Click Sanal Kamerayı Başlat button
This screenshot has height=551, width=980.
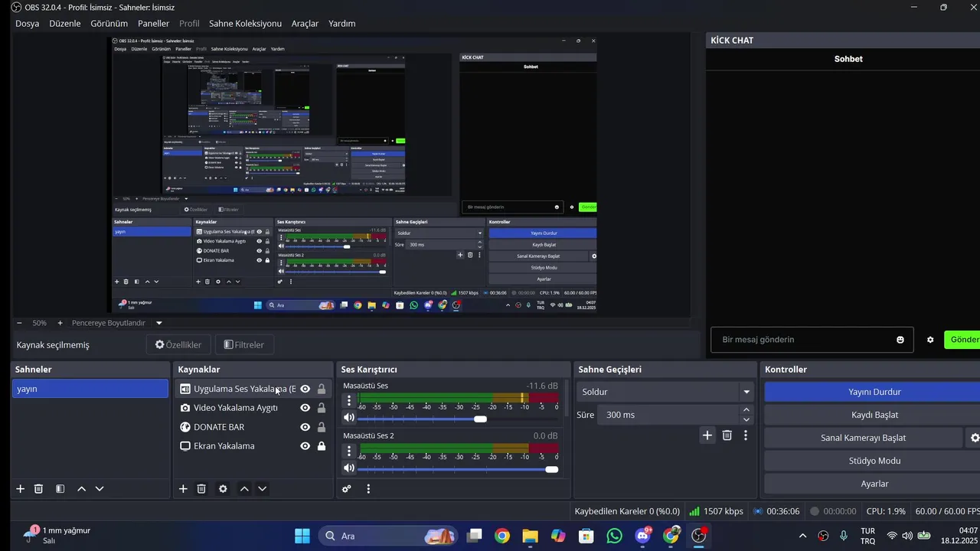pyautogui.click(x=863, y=438)
